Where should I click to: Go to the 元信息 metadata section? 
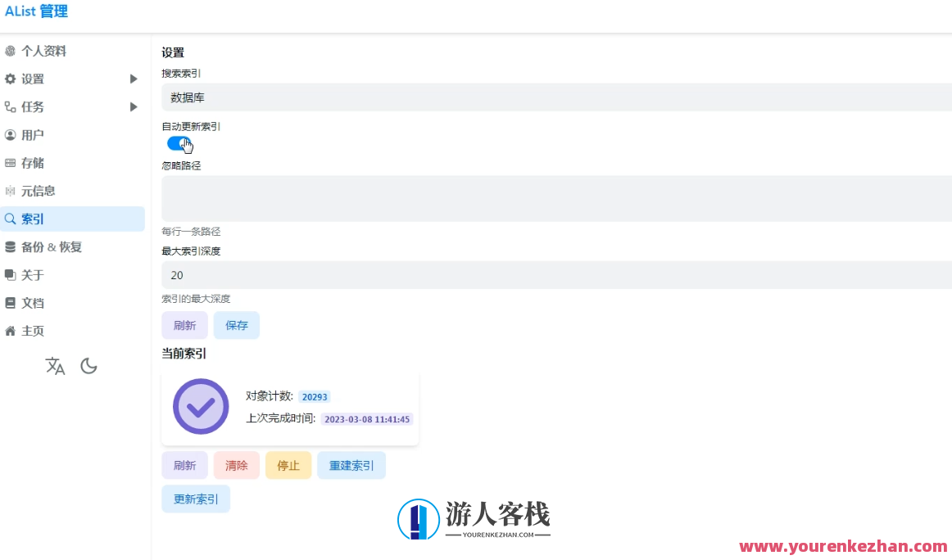(38, 190)
